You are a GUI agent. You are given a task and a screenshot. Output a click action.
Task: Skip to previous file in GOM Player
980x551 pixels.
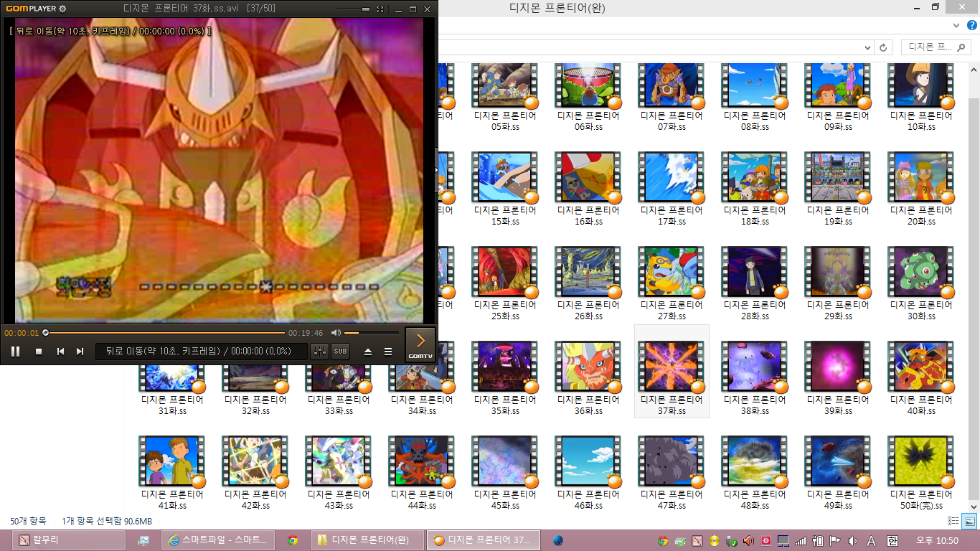coord(60,352)
